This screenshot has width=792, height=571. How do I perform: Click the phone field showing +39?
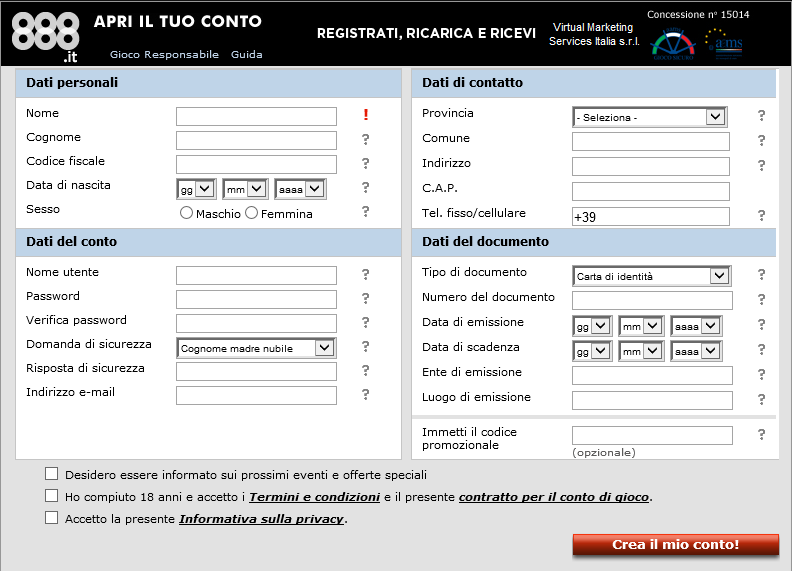[x=651, y=216]
